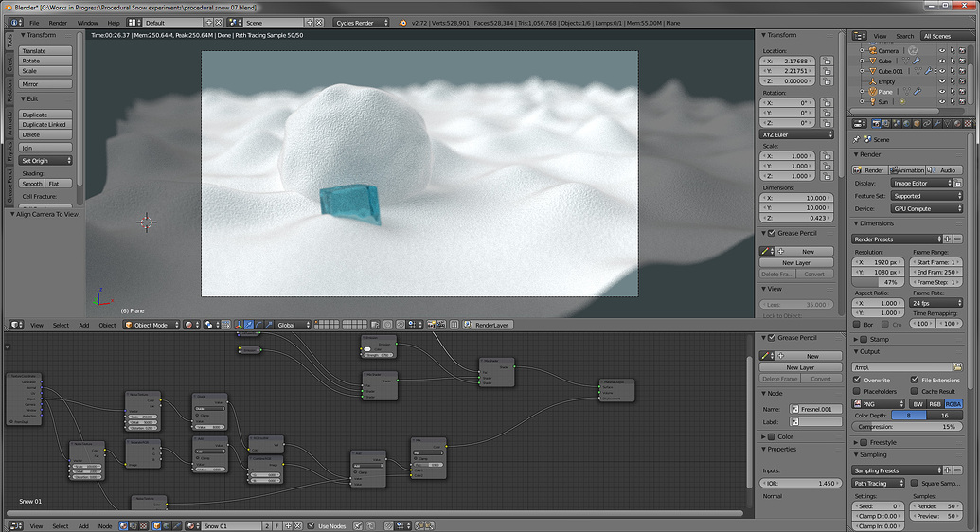980x532 pixels.
Task: Open the Object menu in 3D view header
Action: [107, 325]
